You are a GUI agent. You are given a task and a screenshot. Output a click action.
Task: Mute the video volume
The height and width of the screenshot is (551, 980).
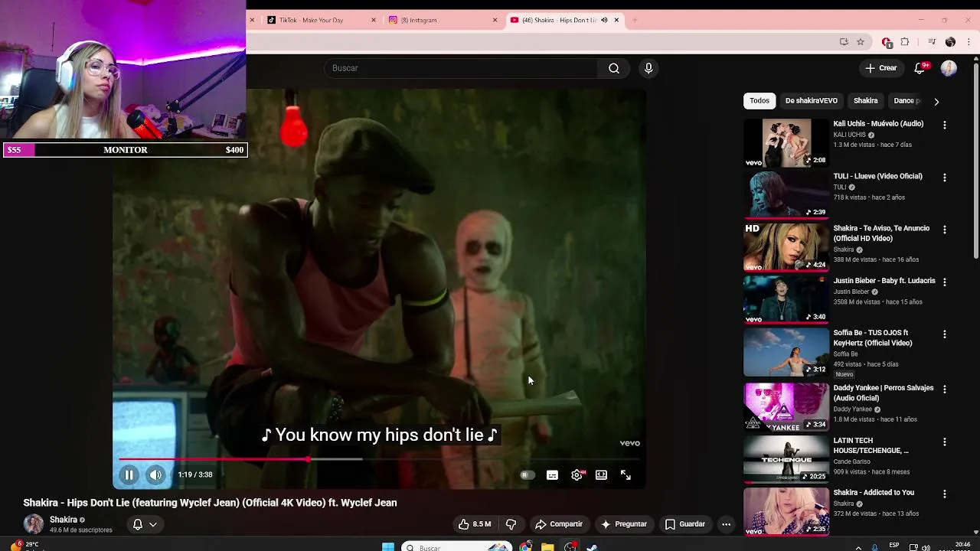(x=155, y=474)
